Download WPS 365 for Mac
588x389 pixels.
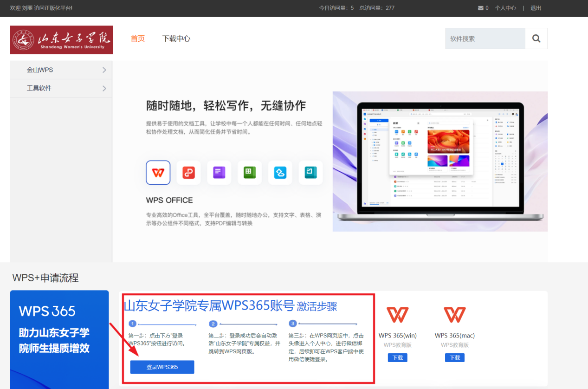[454, 357]
